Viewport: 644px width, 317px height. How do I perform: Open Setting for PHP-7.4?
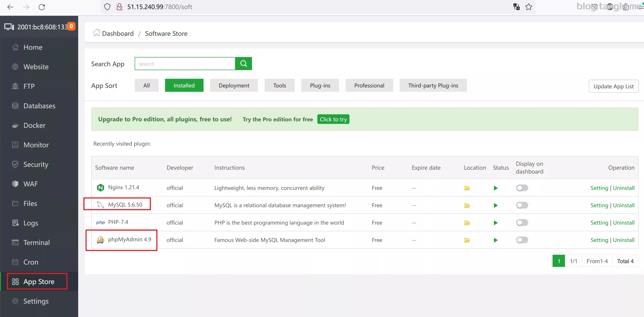[x=599, y=223]
